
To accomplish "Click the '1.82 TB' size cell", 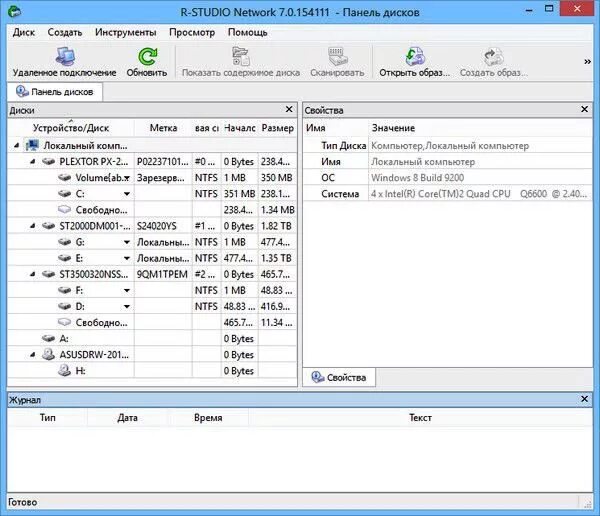I will (276, 226).
